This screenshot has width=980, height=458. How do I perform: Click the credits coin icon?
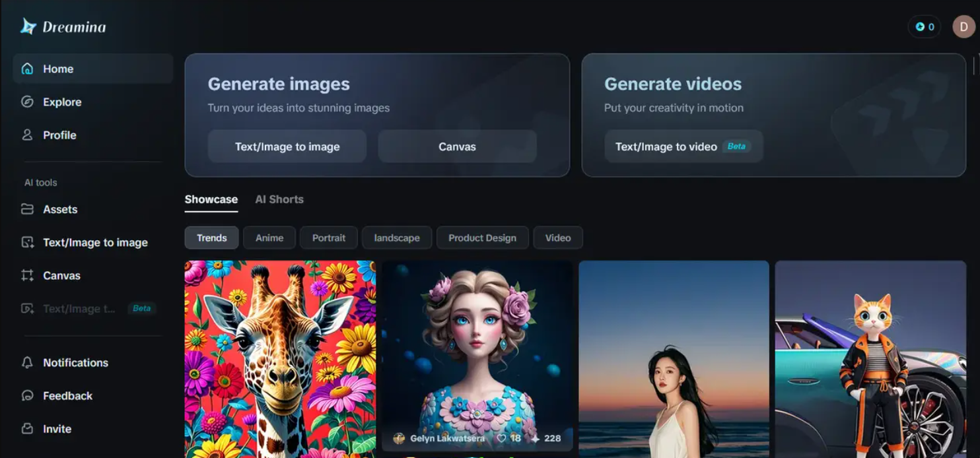click(x=920, y=27)
